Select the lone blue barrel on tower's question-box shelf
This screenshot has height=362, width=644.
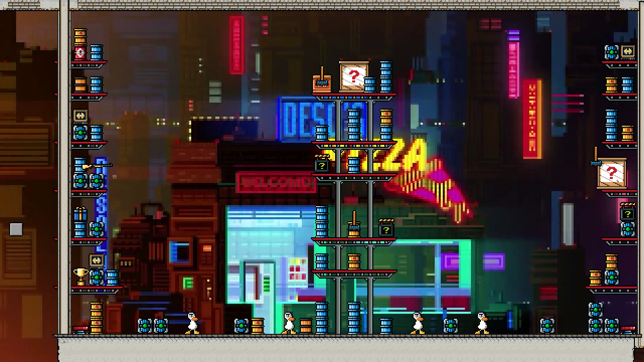tap(354, 165)
